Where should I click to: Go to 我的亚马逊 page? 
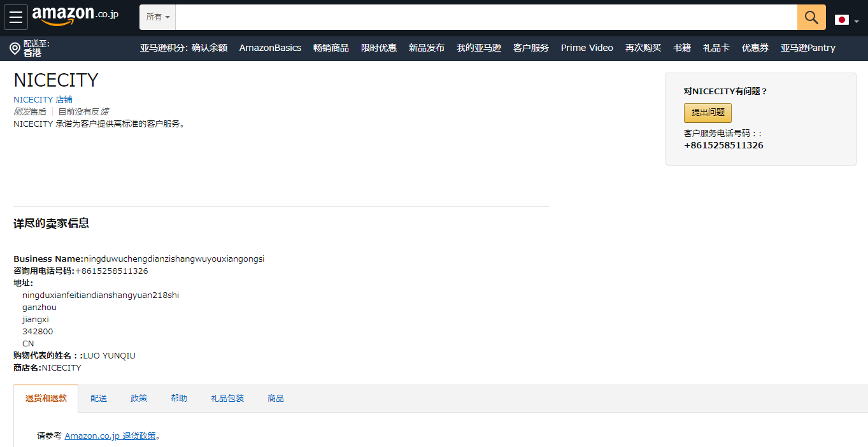[x=479, y=48]
